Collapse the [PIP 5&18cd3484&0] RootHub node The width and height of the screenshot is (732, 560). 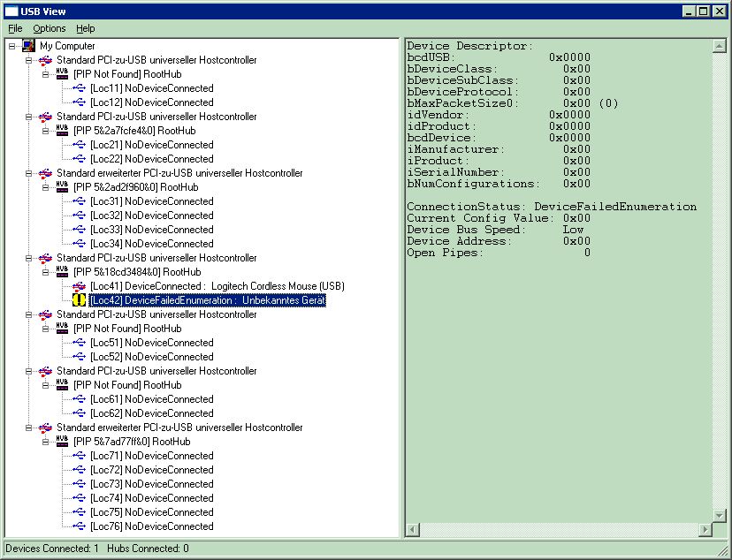click(x=45, y=272)
